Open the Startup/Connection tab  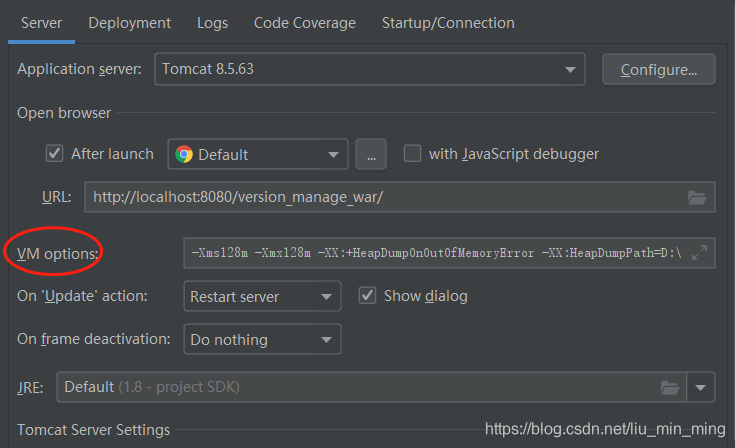(448, 23)
